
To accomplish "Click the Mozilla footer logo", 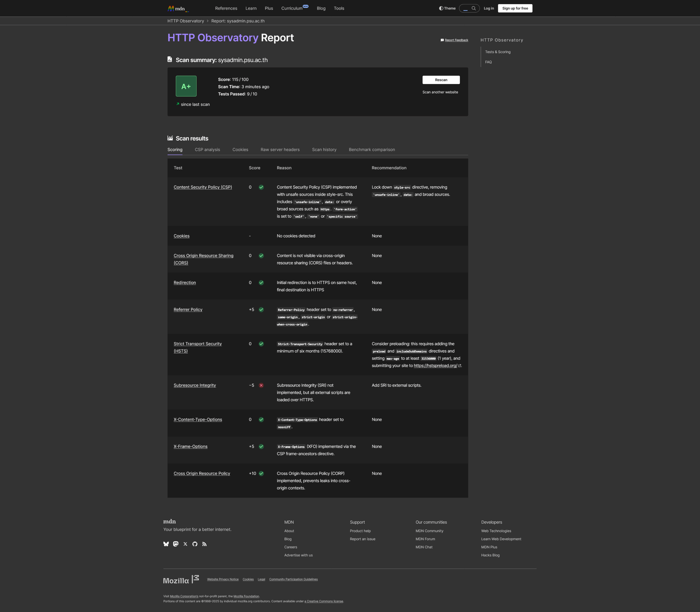I will [x=181, y=579].
